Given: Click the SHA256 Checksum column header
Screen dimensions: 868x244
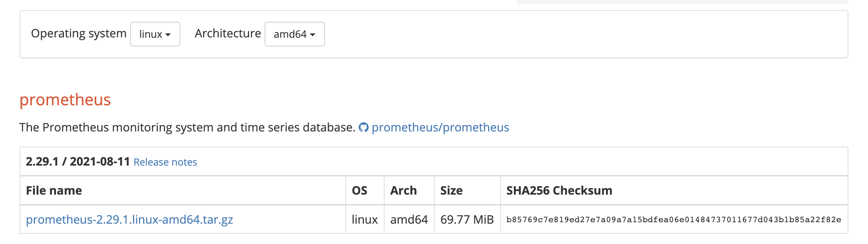Looking at the screenshot, I should click(559, 190).
